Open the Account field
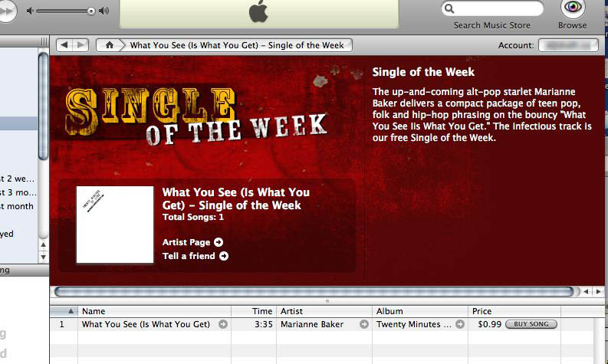Screen dimensions: 608x364 [568, 45]
